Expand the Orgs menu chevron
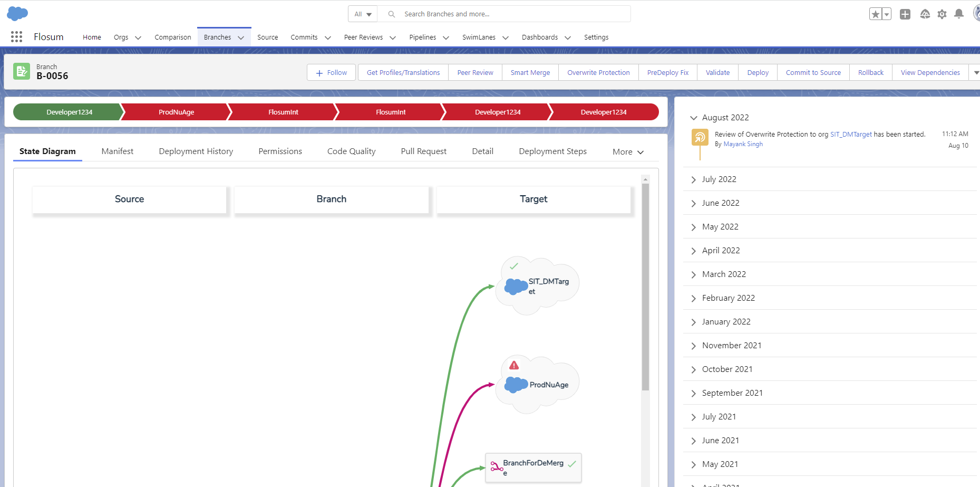Screen dimensions: 980x487 pos(138,37)
